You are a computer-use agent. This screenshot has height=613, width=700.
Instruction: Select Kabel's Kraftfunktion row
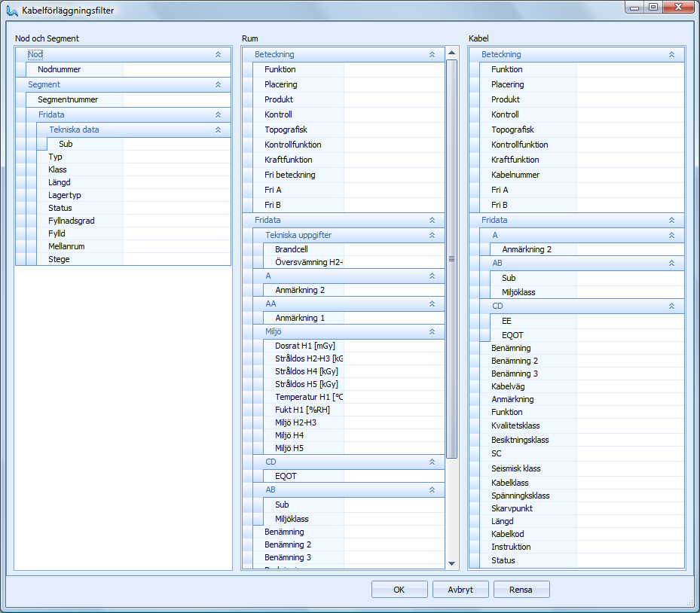click(x=582, y=160)
